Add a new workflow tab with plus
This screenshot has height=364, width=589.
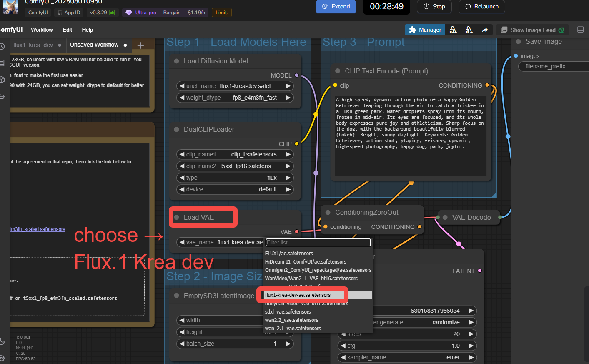(140, 45)
